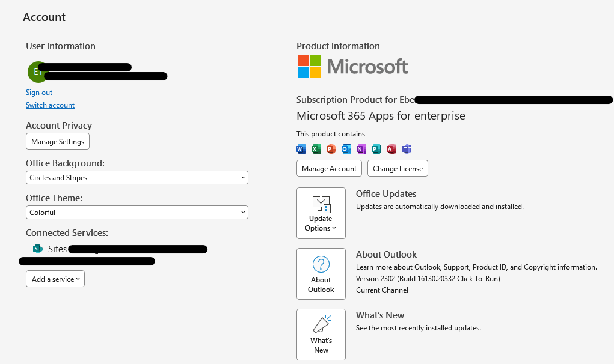Open the Add a service dropdown

point(55,279)
